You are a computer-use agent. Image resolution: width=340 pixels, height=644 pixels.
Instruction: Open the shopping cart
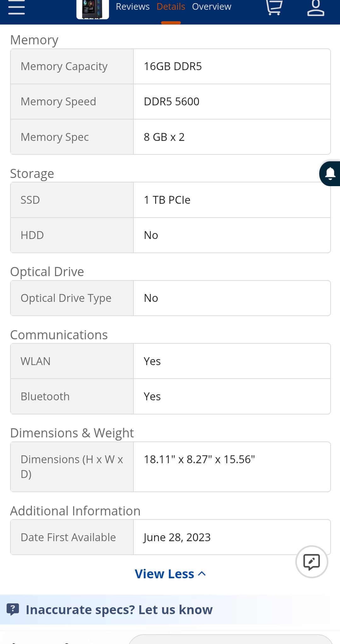[274, 8]
